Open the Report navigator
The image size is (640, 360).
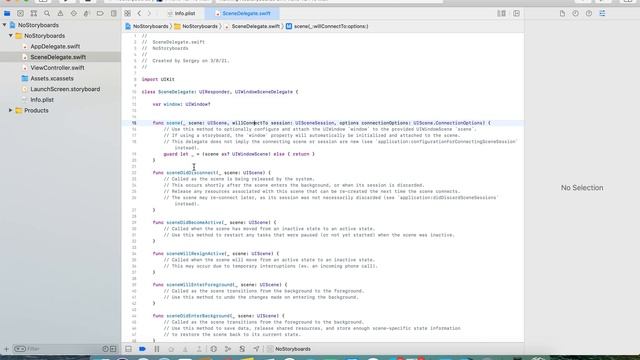pos(113,13)
